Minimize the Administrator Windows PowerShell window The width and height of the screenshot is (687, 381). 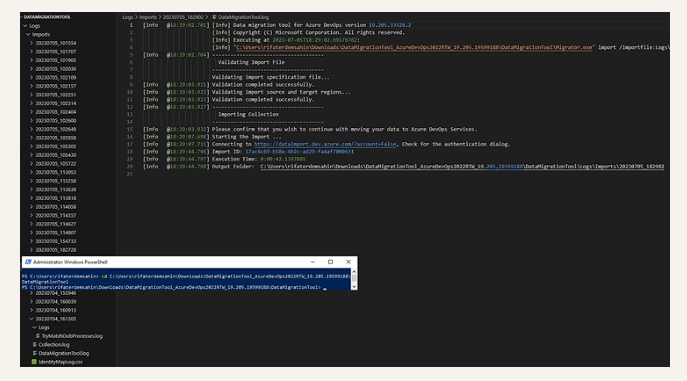tap(313, 262)
